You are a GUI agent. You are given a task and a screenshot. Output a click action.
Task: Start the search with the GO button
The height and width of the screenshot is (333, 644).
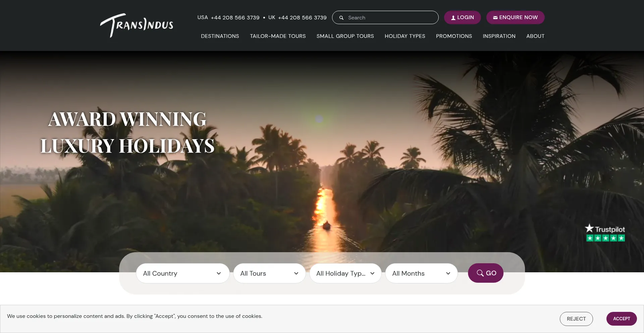pyautogui.click(x=486, y=273)
